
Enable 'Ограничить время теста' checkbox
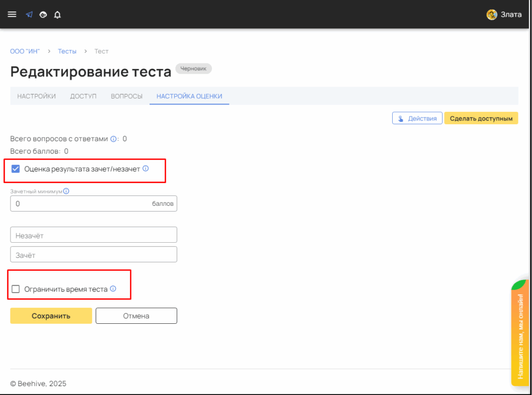click(16, 289)
